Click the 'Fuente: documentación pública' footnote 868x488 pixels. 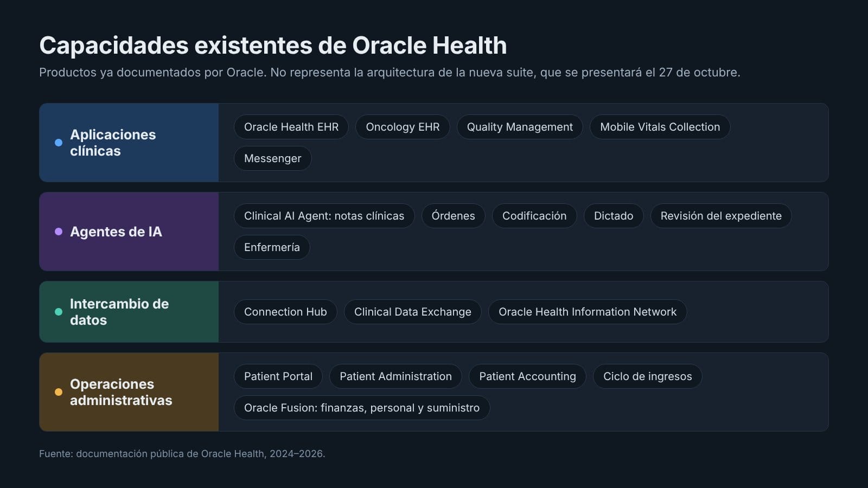point(182,454)
